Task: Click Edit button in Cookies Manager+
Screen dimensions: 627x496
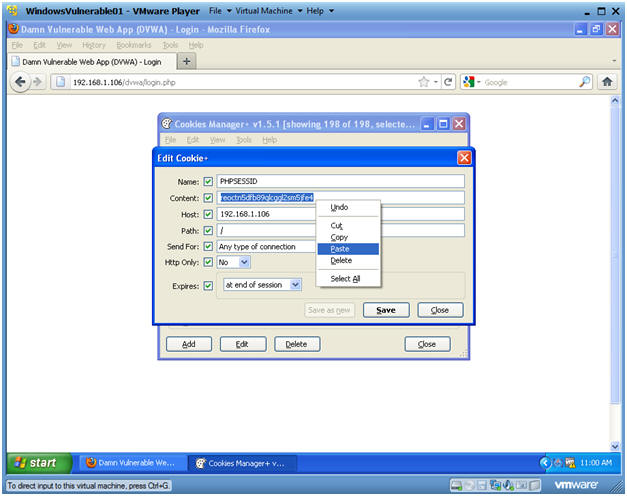Action: pos(242,344)
